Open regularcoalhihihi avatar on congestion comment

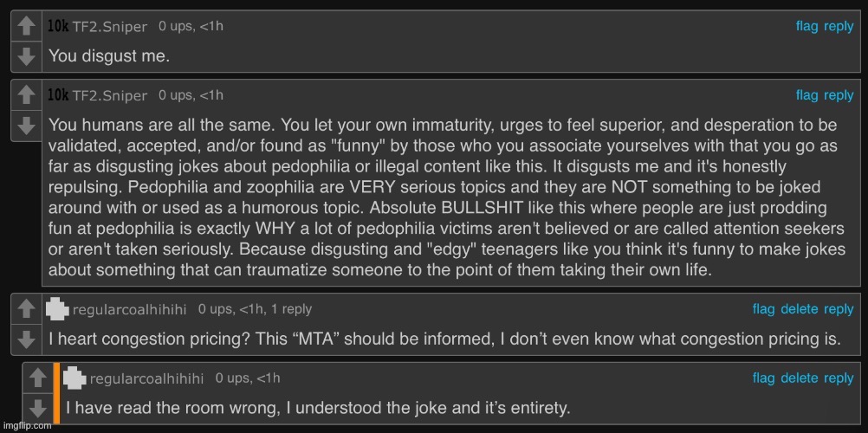58,309
